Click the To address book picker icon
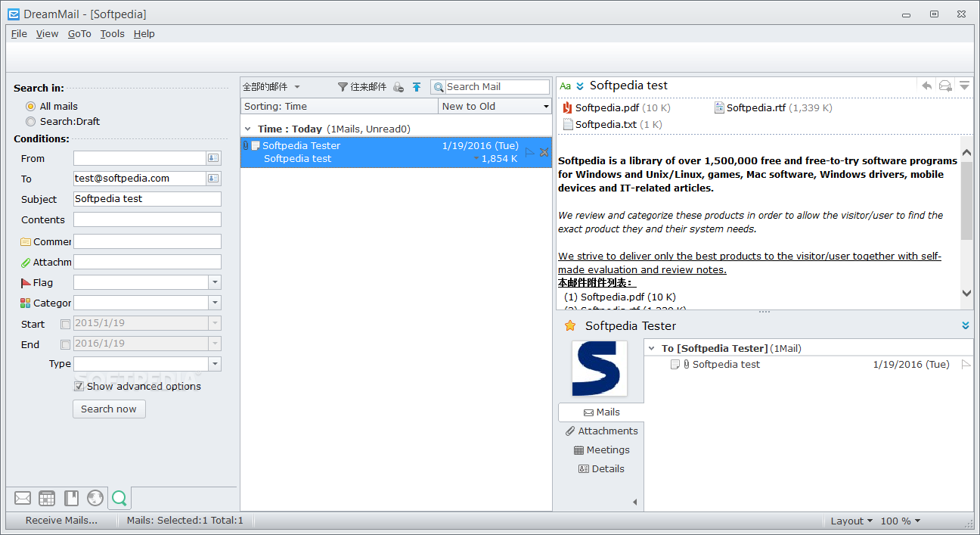Image resolution: width=980 pixels, height=535 pixels. [x=213, y=179]
